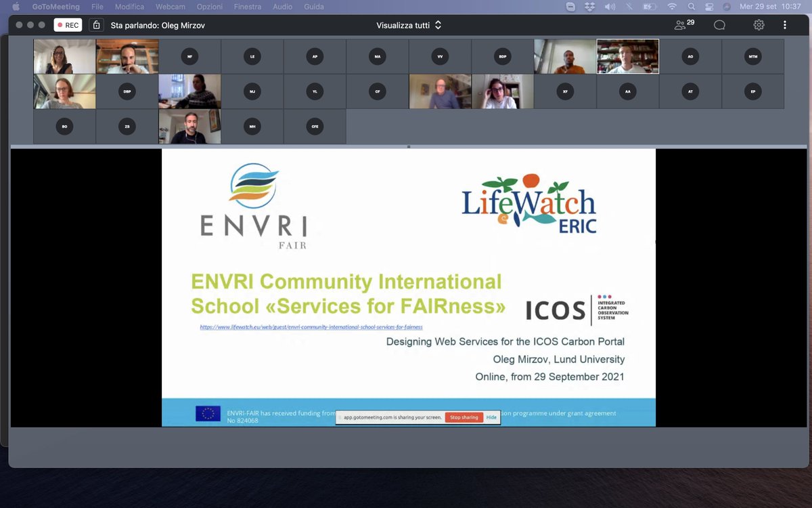The image size is (812, 508).
Task: Click the date and time Mer 29 set
Action: coord(770,7)
